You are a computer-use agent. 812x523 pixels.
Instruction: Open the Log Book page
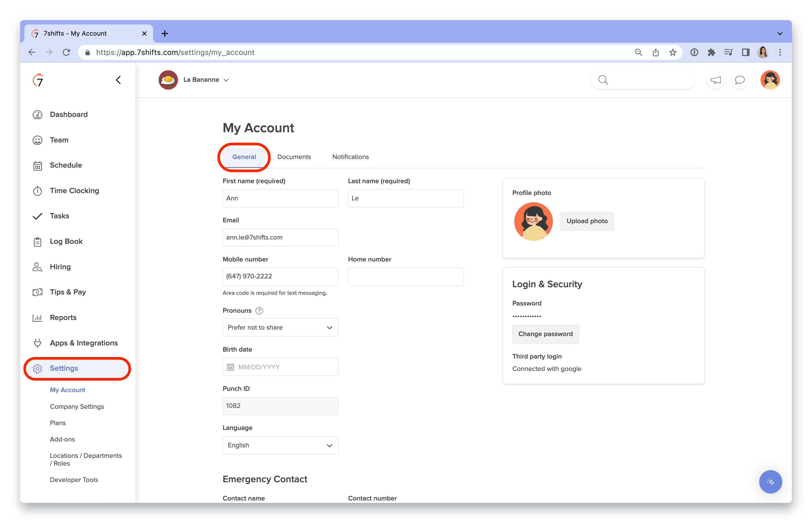click(66, 241)
